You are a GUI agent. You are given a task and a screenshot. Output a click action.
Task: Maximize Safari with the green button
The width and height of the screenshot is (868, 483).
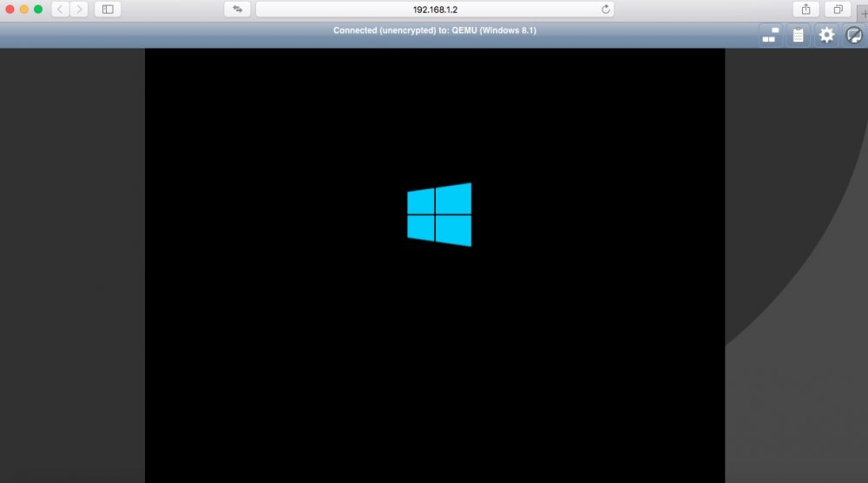point(38,10)
